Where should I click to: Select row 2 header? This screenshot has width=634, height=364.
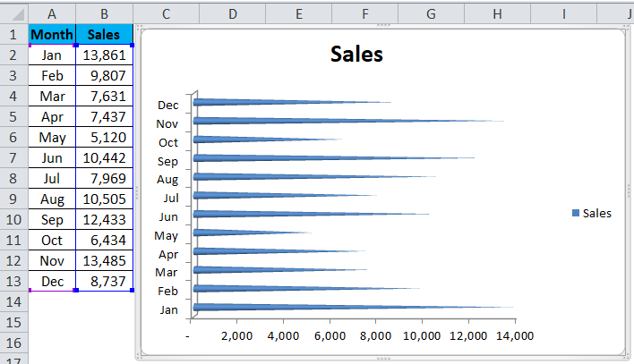(13, 55)
